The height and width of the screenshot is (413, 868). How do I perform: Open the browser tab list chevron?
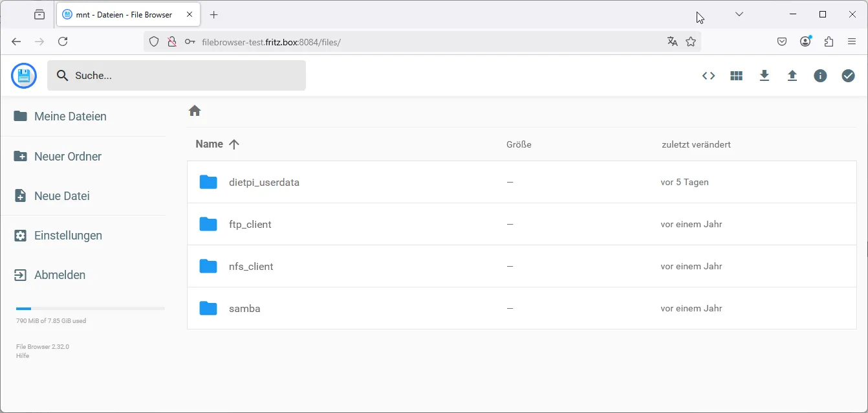739,14
